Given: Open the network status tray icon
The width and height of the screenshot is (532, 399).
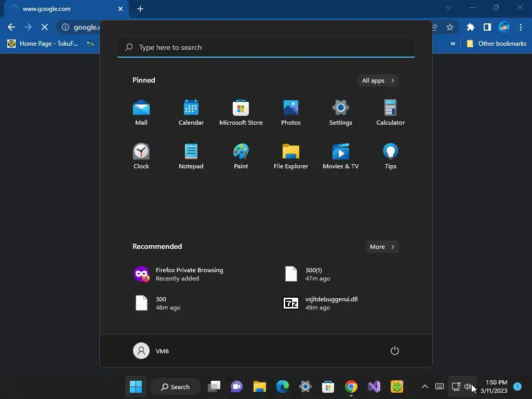Looking at the screenshot, I should pyautogui.click(x=456, y=387).
